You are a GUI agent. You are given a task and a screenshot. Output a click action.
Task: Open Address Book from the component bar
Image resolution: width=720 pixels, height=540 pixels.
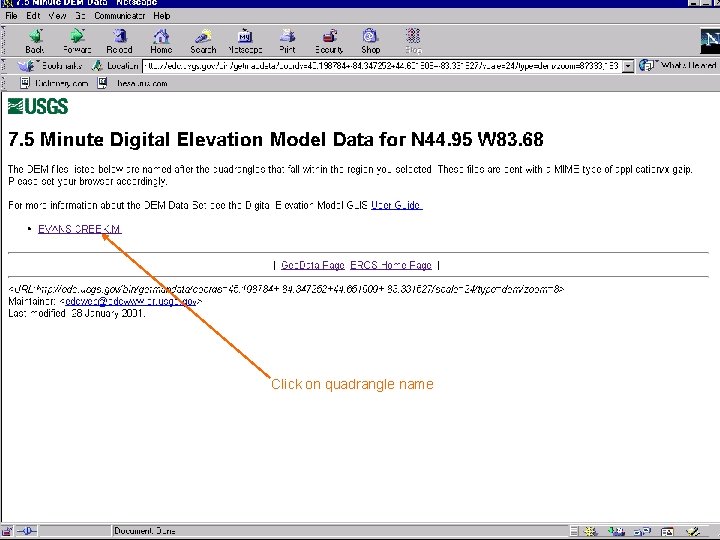click(667, 532)
